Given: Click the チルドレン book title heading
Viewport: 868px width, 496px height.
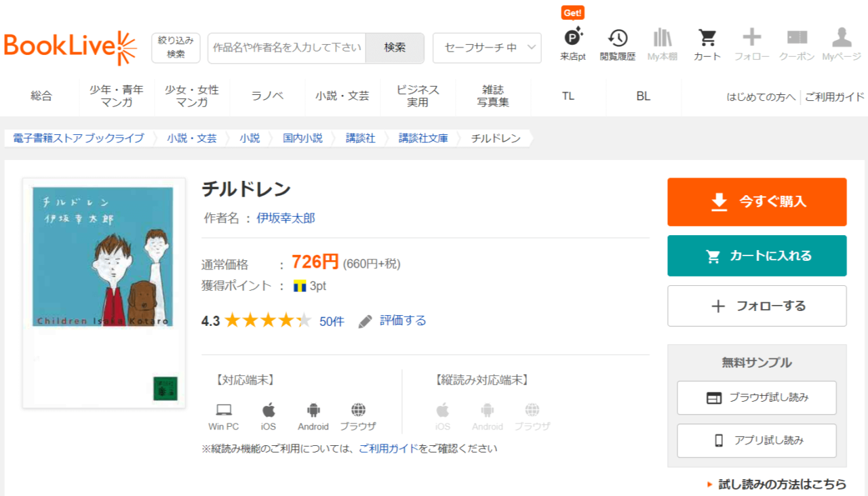Looking at the screenshot, I should click(246, 190).
